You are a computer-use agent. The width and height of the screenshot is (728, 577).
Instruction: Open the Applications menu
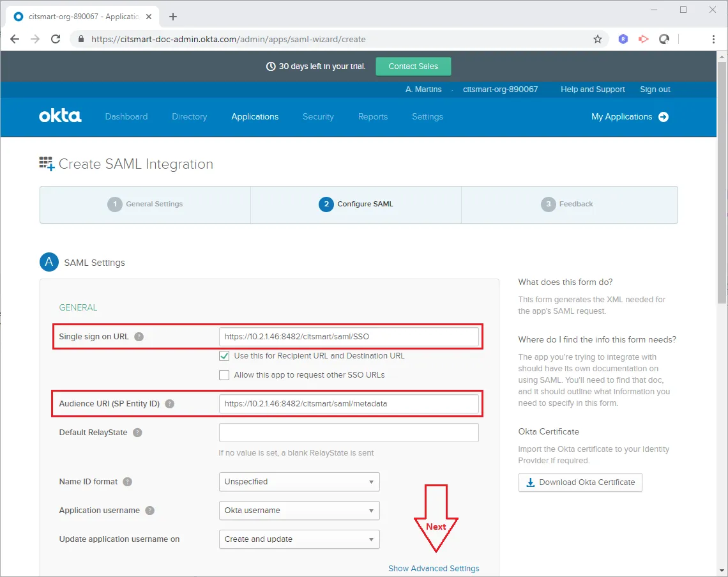255,116
